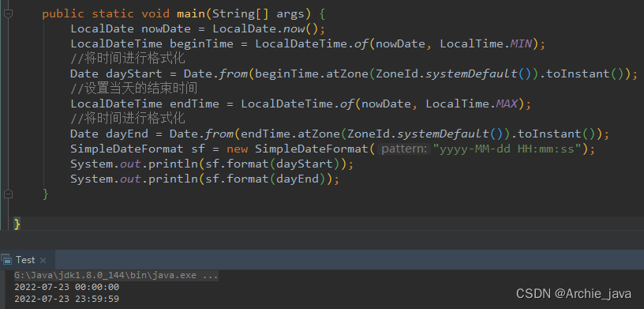Click 'now' in LocalDate.now()

tap(294, 28)
